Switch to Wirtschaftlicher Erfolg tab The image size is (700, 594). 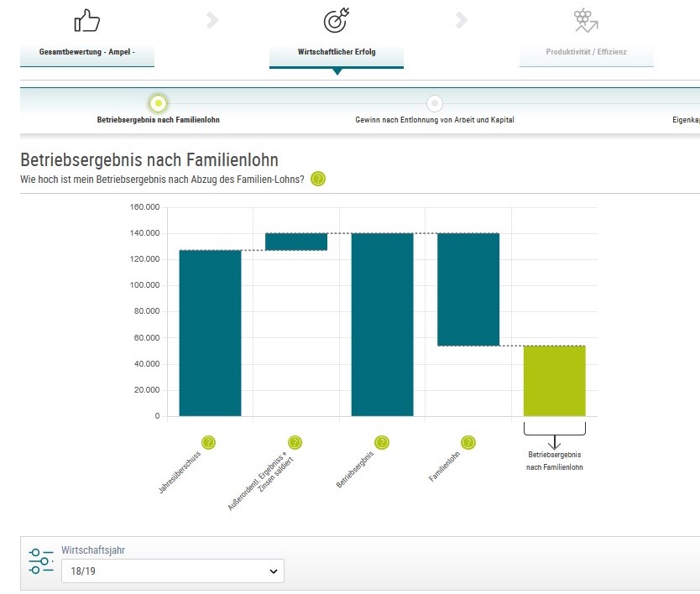click(337, 52)
